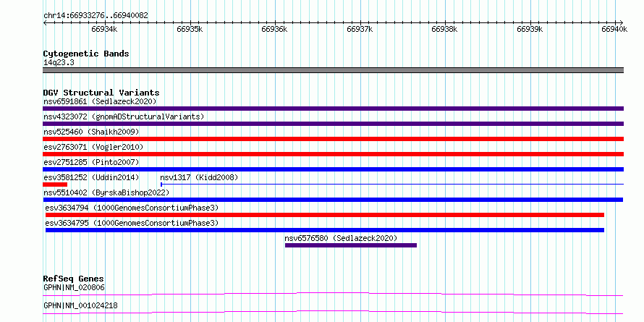Click the chr14:66933276..66940082 coordinates label
The image size is (644, 322).
[96, 15]
